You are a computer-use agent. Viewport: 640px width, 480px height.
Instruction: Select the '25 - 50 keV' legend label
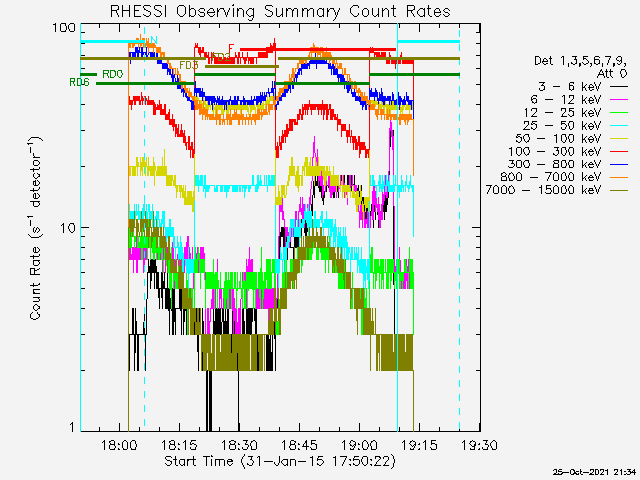[562, 125]
